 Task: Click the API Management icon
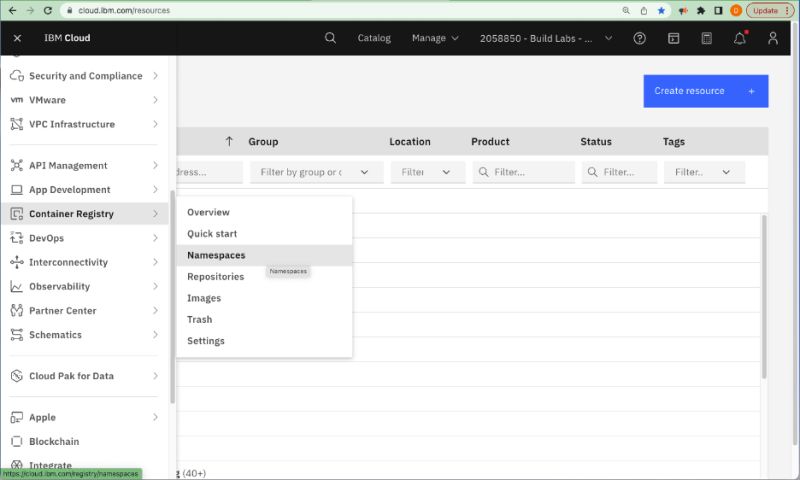(17, 165)
